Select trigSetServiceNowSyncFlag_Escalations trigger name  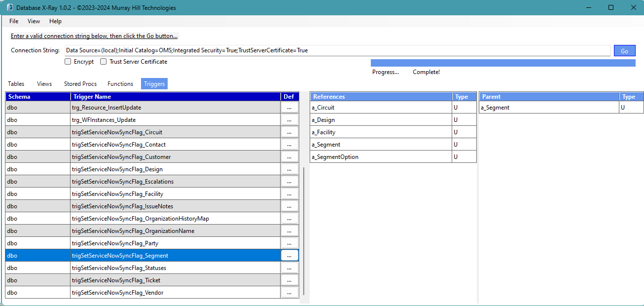(175, 181)
